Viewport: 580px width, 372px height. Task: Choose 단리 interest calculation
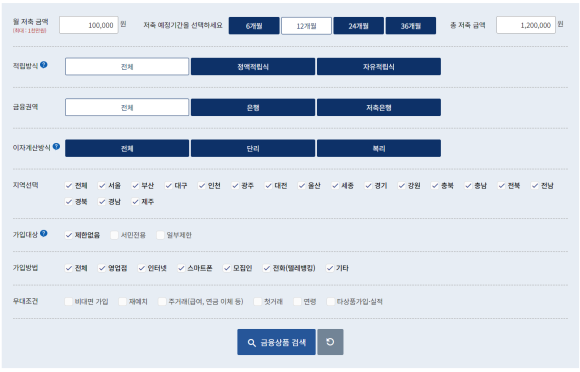tap(253, 148)
